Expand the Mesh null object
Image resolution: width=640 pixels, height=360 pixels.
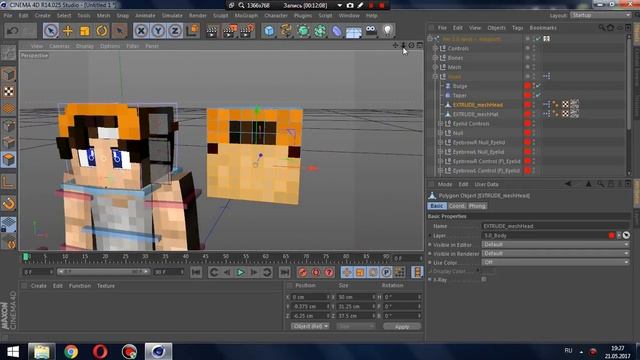435,67
